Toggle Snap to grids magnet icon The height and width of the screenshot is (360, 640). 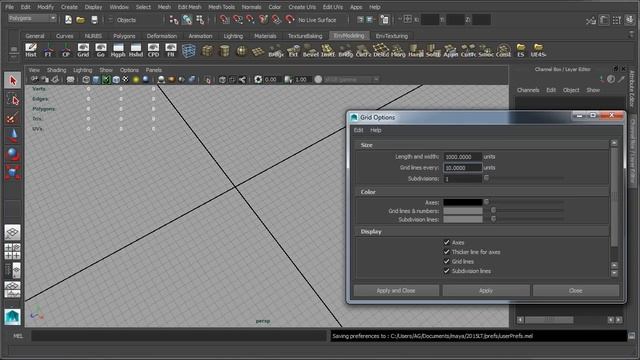pos(224,20)
